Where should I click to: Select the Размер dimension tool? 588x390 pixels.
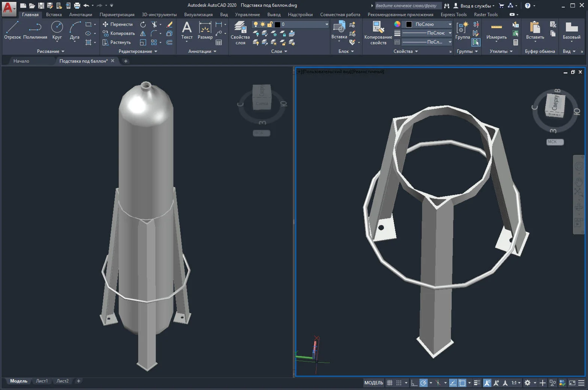click(x=205, y=30)
